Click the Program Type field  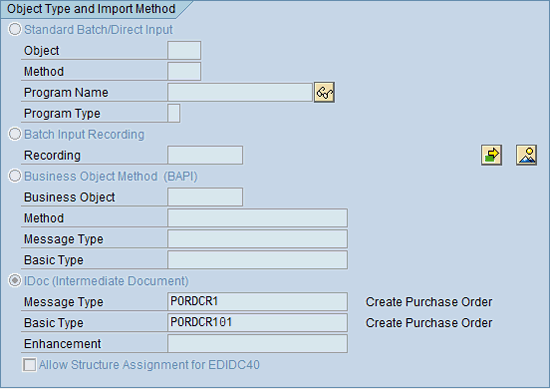click(x=174, y=113)
